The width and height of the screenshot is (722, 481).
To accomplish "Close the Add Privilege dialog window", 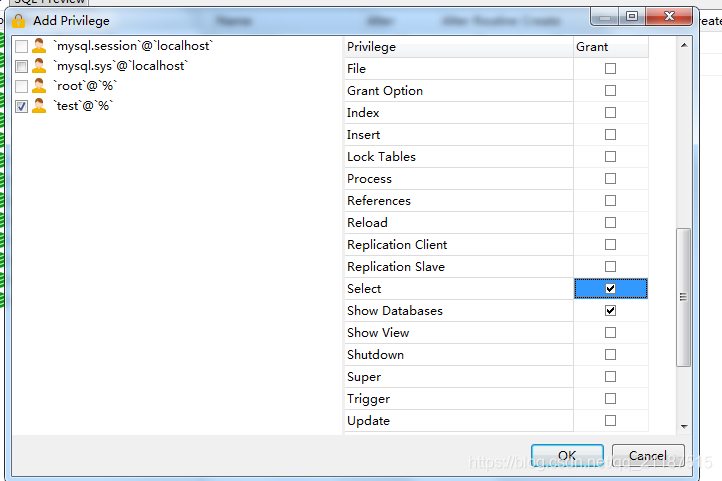I will tap(669, 17).
